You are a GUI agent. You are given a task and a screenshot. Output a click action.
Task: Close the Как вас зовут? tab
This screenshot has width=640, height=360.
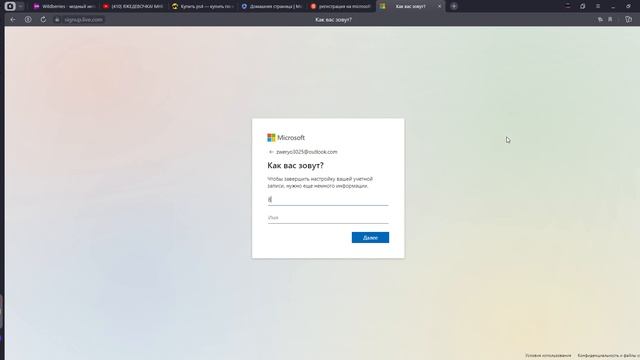pyautogui.click(x=440, y=6)
